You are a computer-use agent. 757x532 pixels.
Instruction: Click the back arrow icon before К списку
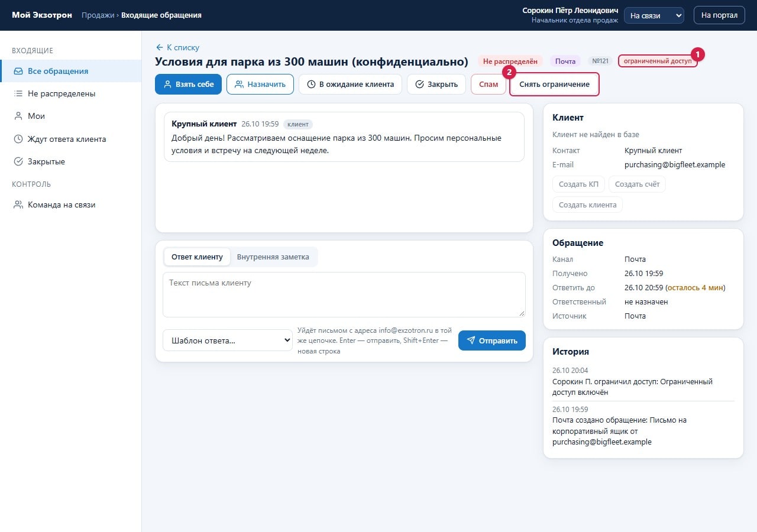[159, 47]
